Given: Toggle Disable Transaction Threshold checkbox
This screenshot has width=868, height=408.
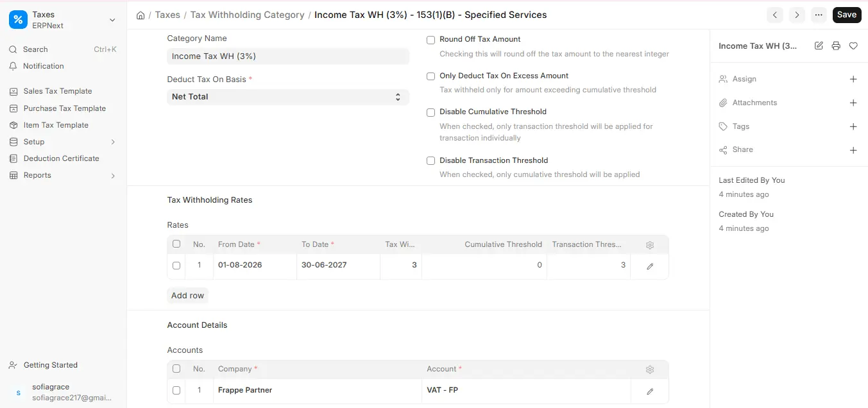Looking at the screenshot, I should [431, 161].
